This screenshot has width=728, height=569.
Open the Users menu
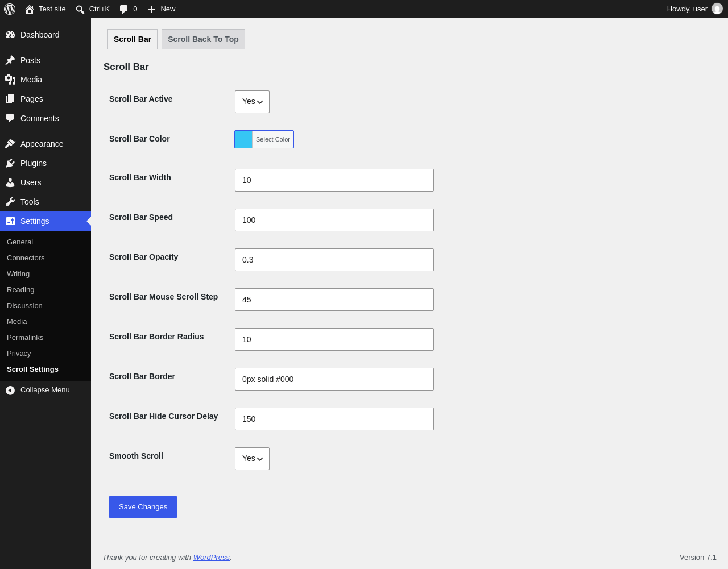[45, 182]
